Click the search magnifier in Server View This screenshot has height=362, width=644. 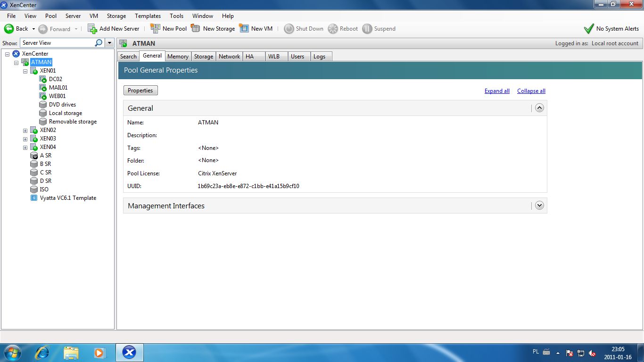(98, 42)
